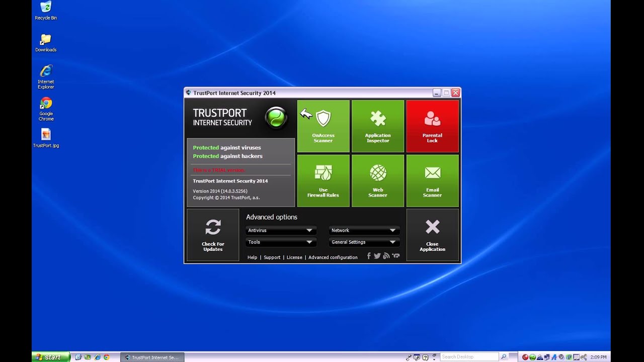Viewport: 644px width, 362px height.
Task: Click the green status orb icon
Action: (x=276, y=118)
